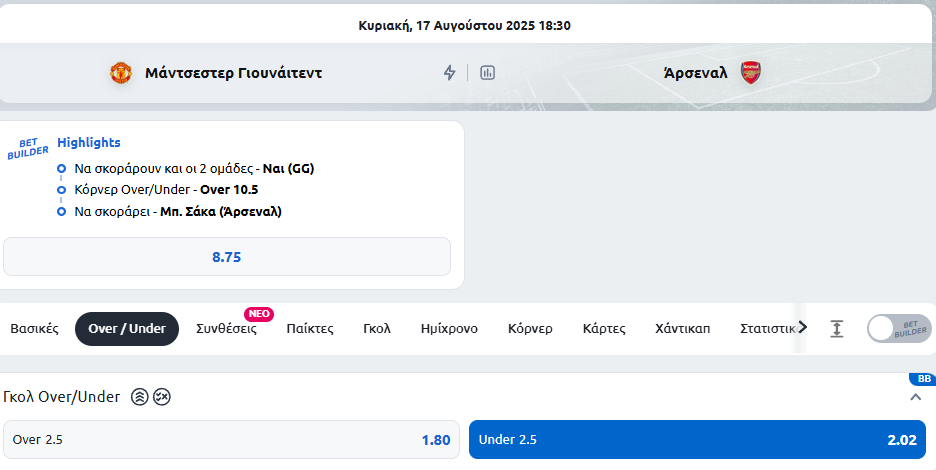
Task: Deselect Under 2.5 at 2.02
Action: pyautogui.click(x=697, y=440)
